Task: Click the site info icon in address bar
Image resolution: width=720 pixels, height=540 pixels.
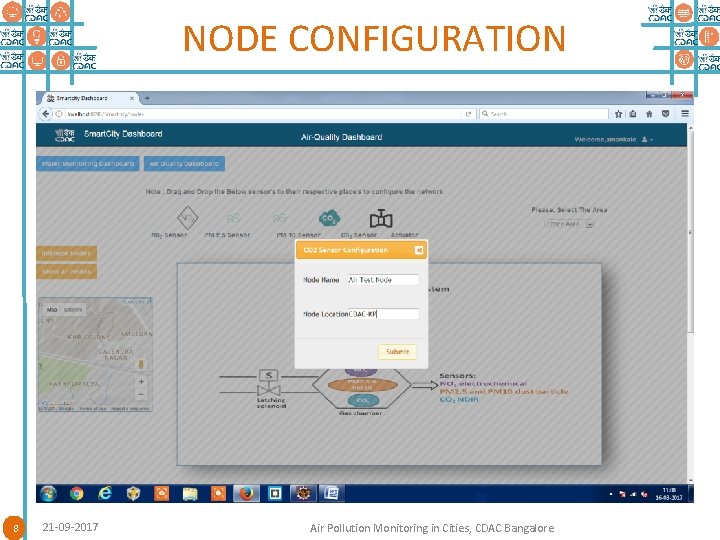Action: click(x=59, y=114)
